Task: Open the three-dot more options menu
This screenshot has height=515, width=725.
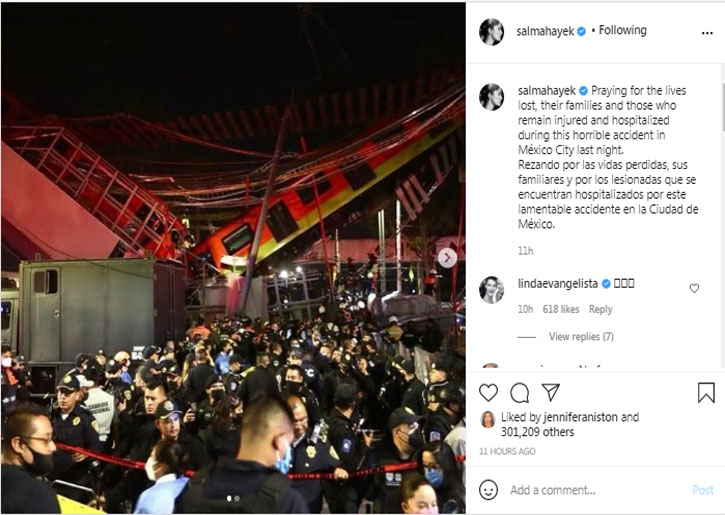Action: point(707,33)
